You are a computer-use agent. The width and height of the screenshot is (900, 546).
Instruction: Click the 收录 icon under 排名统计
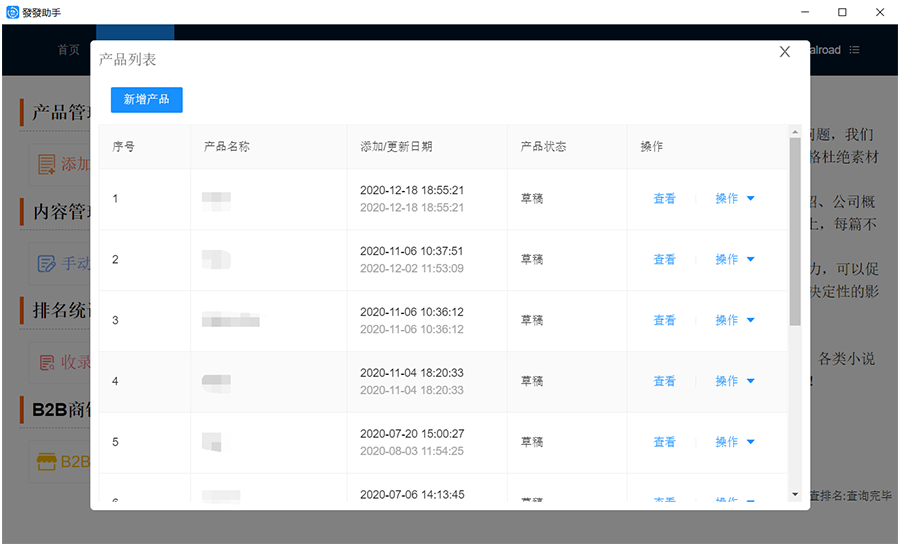(x=47, y=362)
